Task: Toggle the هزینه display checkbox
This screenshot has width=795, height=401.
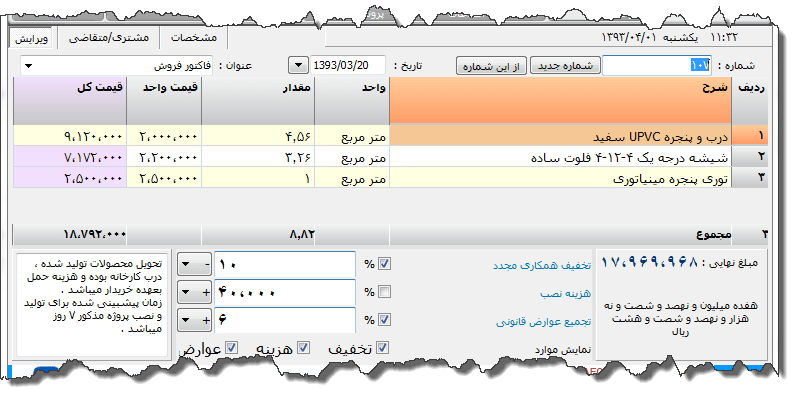Action: click(x=303, y=348)
